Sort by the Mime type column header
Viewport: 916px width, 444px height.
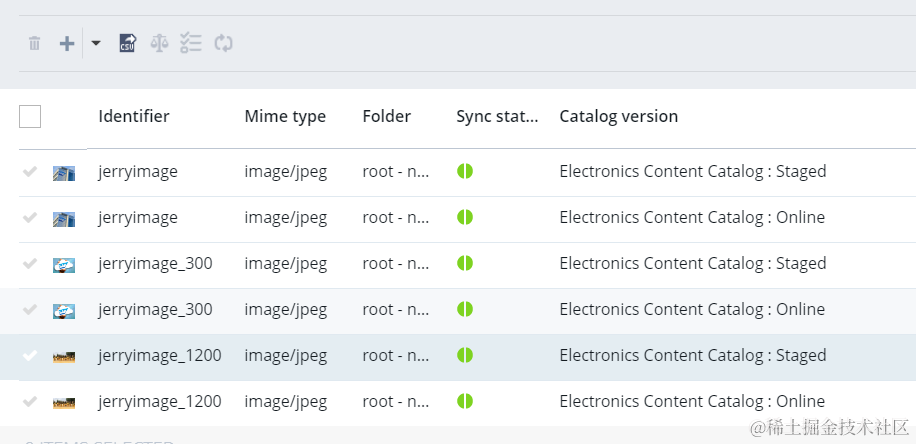point(285,116)
